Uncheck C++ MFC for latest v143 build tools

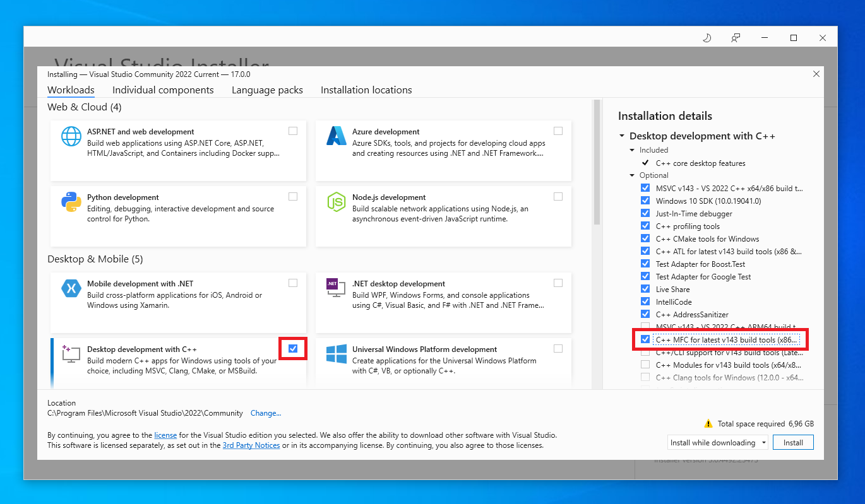(645, 339)
